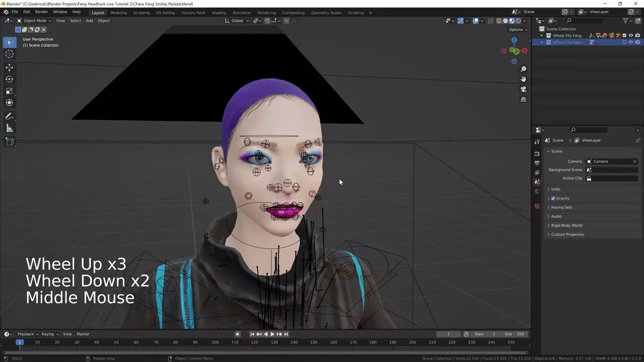Click the Add Cube tool icon

[x=9, y=142]
